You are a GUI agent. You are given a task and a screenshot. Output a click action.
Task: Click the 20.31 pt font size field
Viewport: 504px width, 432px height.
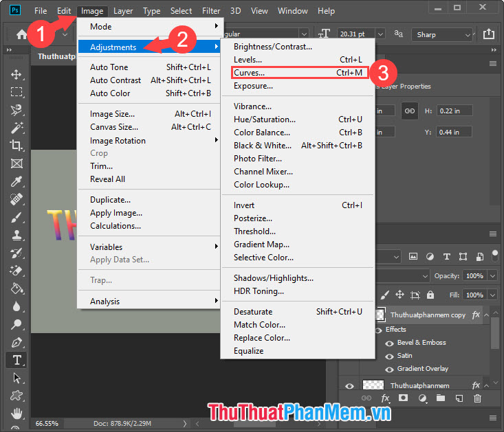point(355,34)
